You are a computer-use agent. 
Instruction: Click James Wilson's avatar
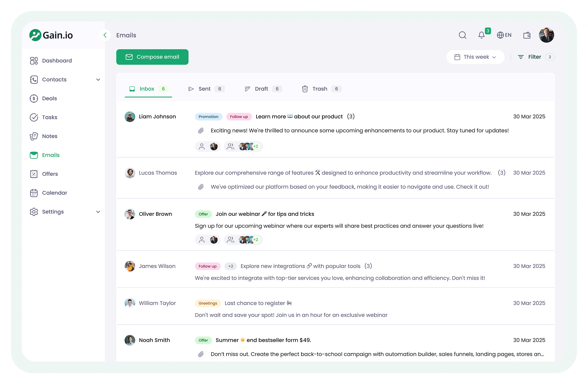pos(130,266)
